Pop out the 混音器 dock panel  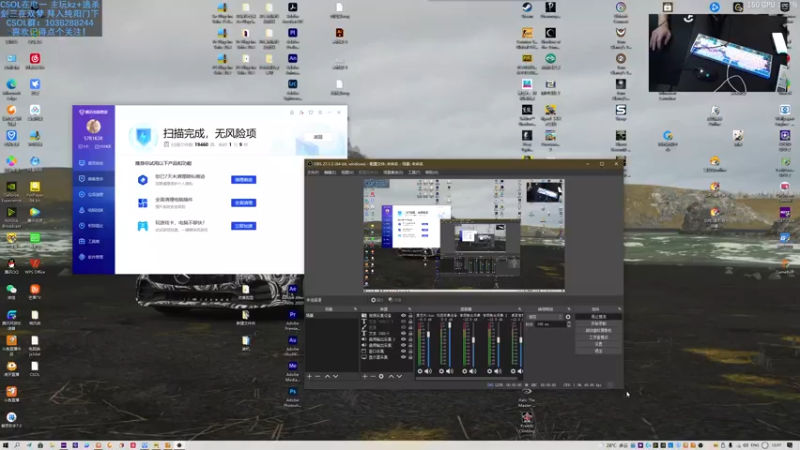(x=519, y=309)
